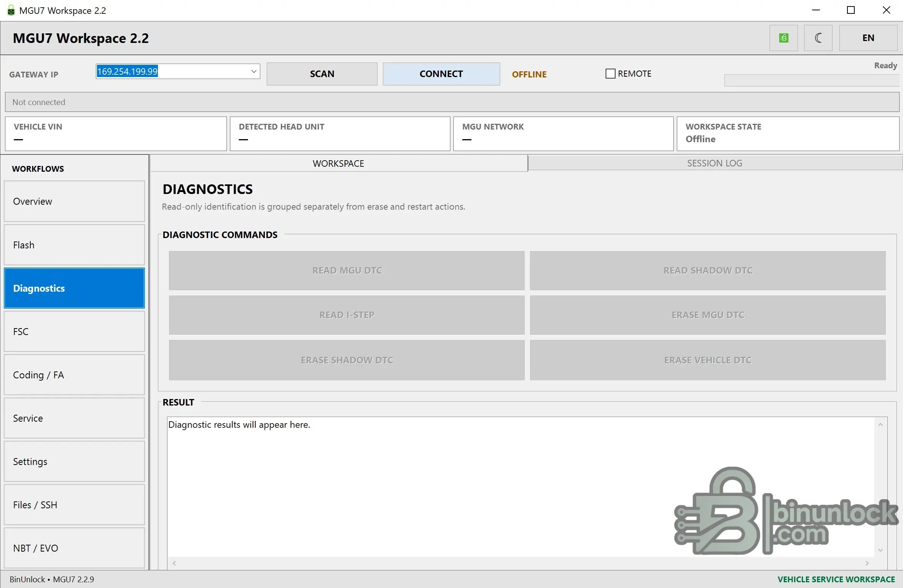903x588 pixels.
Task: Click the ERASE VEHICLE DTC button
Action: (708, 360)
